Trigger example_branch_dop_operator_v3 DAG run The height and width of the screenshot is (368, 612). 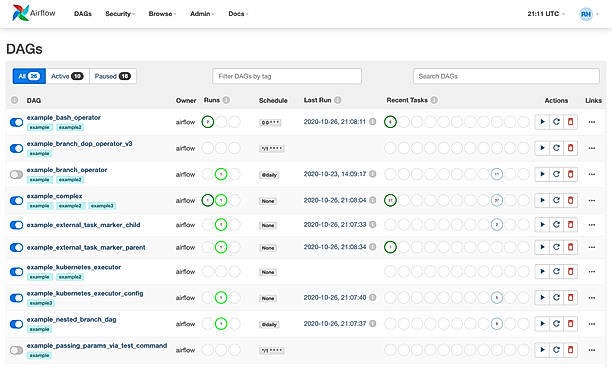coord(542,148)
